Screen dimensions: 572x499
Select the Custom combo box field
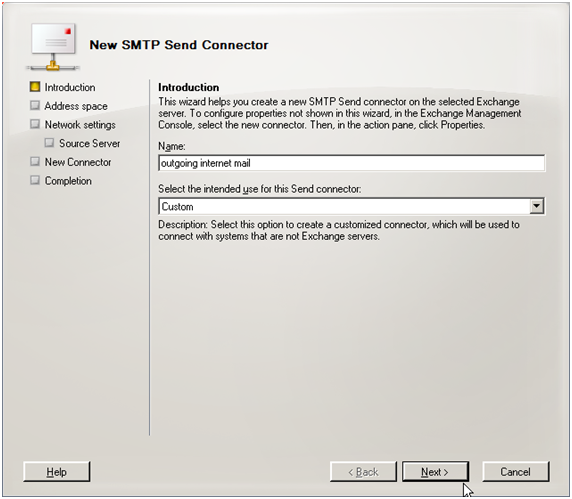352,206
